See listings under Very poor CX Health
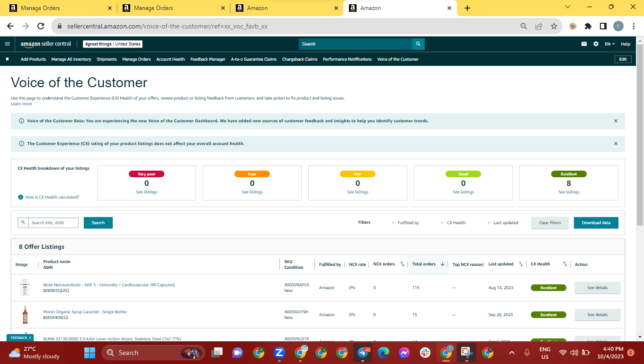The width and height of the screenshot is (644, 364). (146, 192)
